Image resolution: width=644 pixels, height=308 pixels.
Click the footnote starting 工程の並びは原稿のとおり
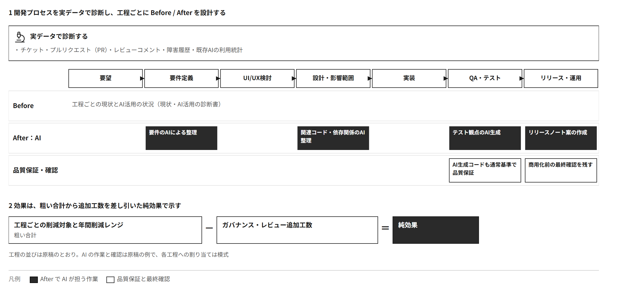click(x=119, y=255)
